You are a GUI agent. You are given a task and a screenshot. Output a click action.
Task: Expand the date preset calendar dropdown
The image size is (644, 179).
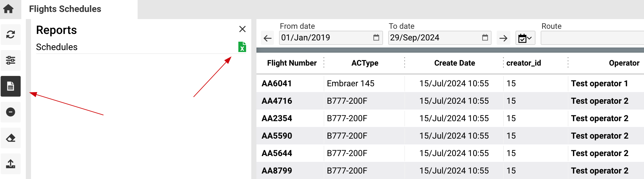pyautogui.click(x=525, y=38)
